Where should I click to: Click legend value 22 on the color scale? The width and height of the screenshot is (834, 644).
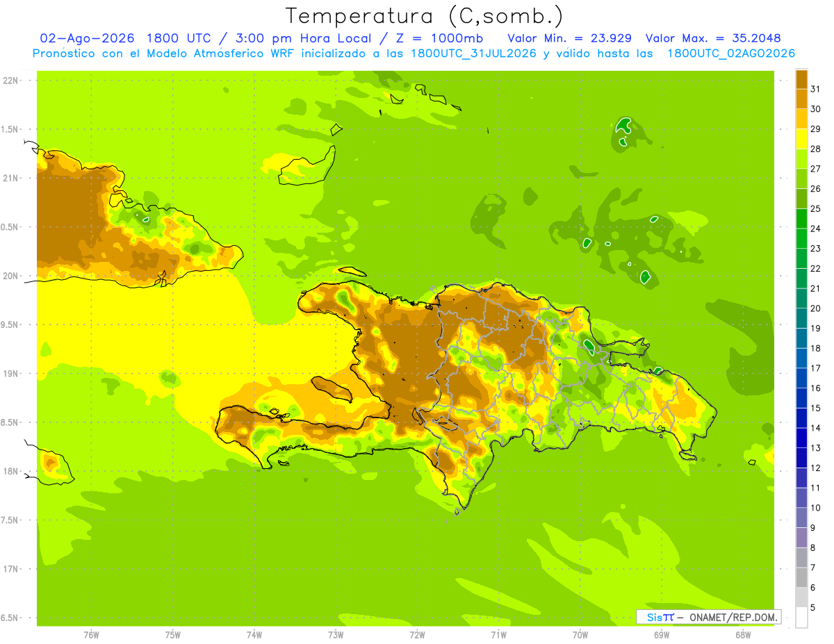(x=815, y=269)
